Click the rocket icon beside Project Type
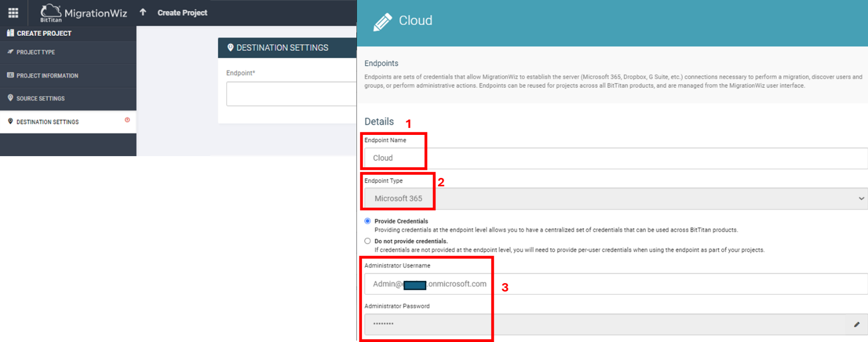Screen dimensions: 868x342 [10, 52]
